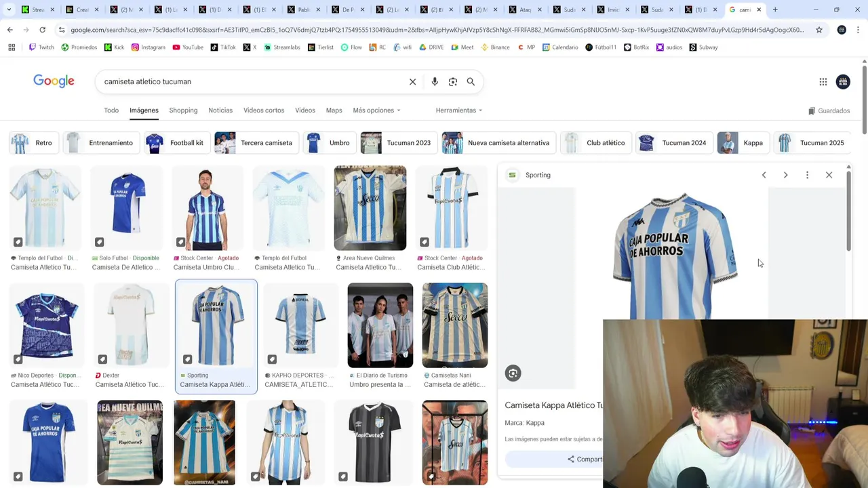Open the Twitch bookmark
This screenshot has width=868, height=488.
tap(41, 47)
